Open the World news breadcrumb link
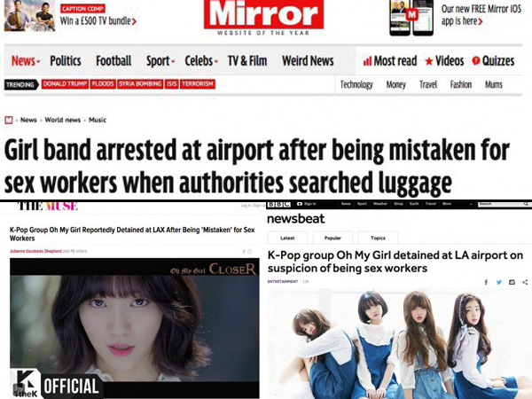 pyautogui.click(x=63, y=120)
